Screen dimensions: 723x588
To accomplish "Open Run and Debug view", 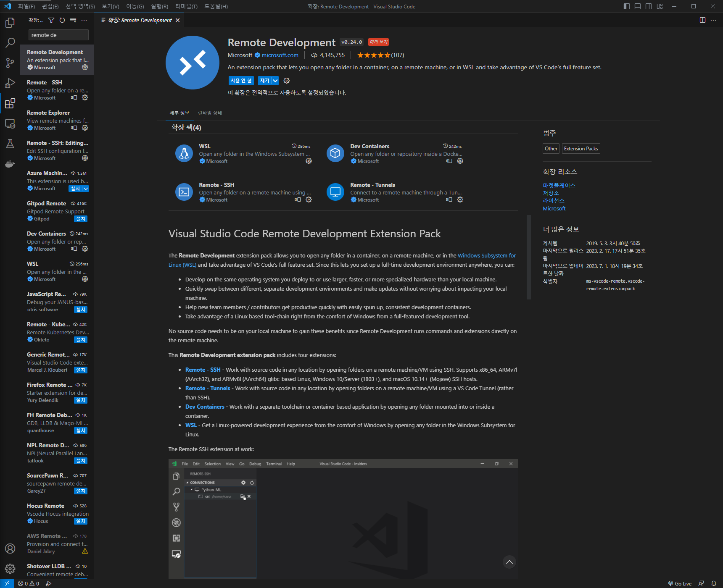I will [x=10, y=83].
